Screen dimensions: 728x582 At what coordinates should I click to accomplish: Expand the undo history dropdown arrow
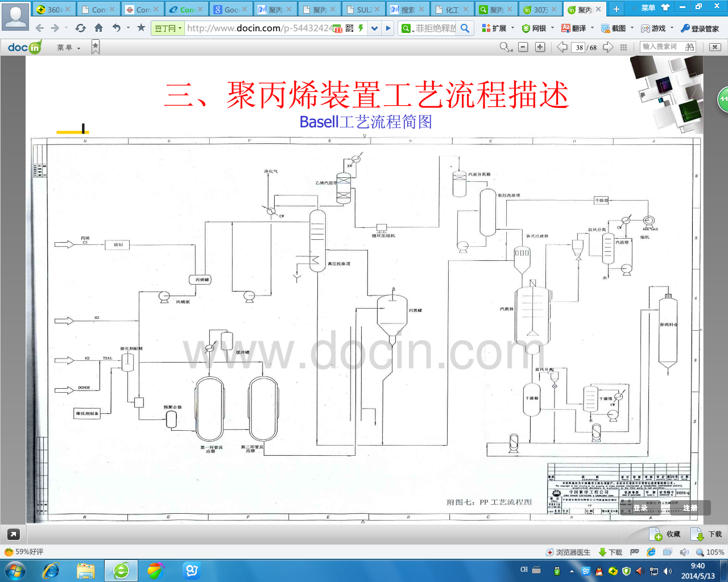click(128, 28)
